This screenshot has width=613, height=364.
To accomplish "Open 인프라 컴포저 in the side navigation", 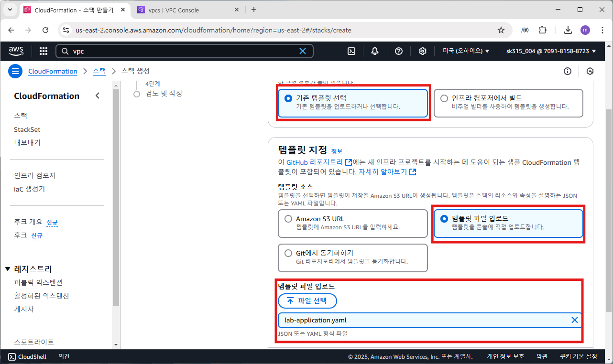I will point(35,175).
